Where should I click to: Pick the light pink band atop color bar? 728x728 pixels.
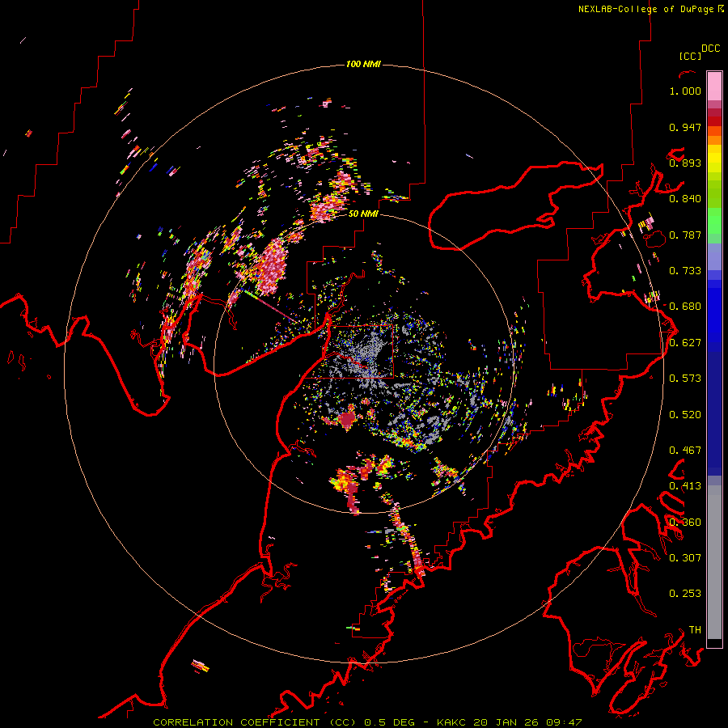714,86
